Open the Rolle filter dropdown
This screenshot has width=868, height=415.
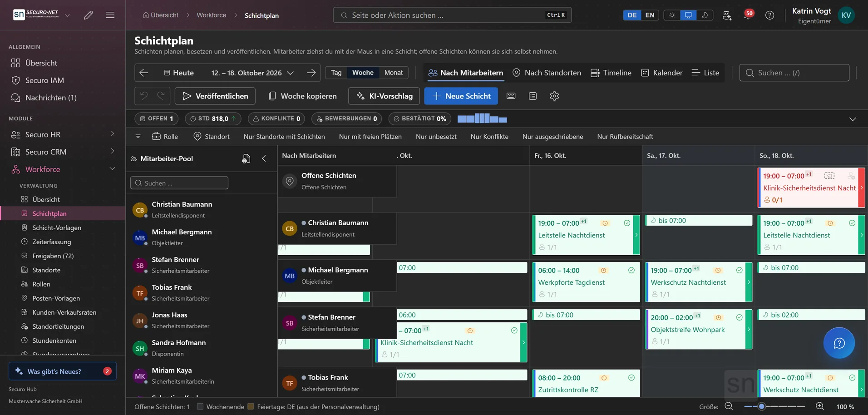tap(165, 136)
